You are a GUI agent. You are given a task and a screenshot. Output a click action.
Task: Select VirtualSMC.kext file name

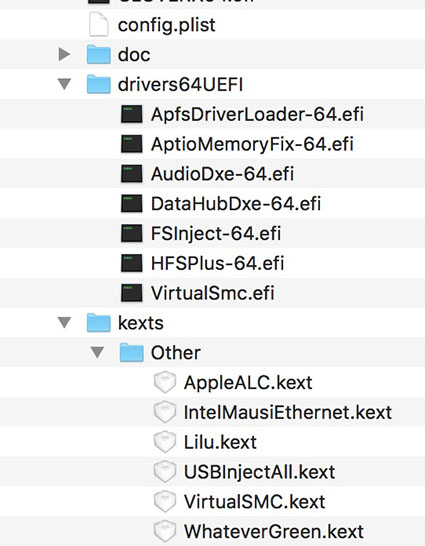[x=254, y=502]
